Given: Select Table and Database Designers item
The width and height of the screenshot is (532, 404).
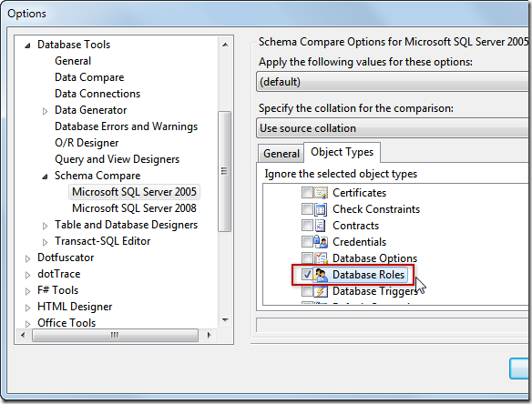Looking at the screenshot, I should (x=126, y=225).
